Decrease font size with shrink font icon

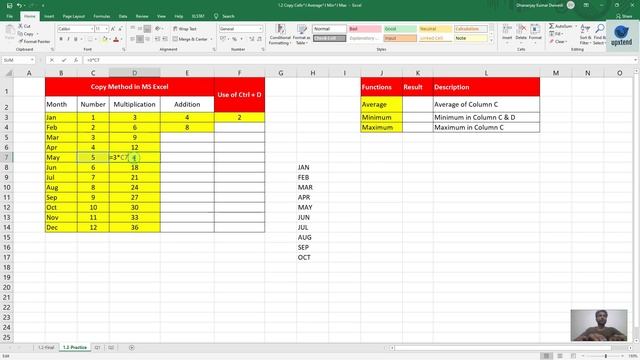coord(120,29)
